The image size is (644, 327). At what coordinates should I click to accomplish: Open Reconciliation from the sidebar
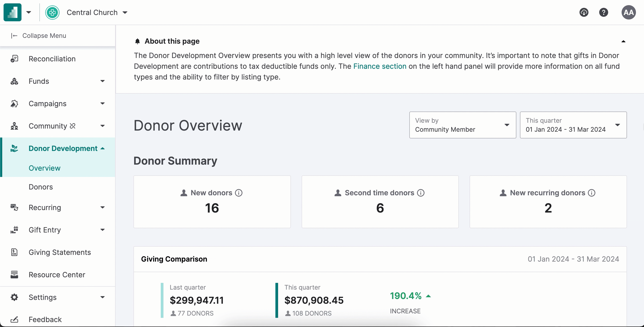[52, 59]
